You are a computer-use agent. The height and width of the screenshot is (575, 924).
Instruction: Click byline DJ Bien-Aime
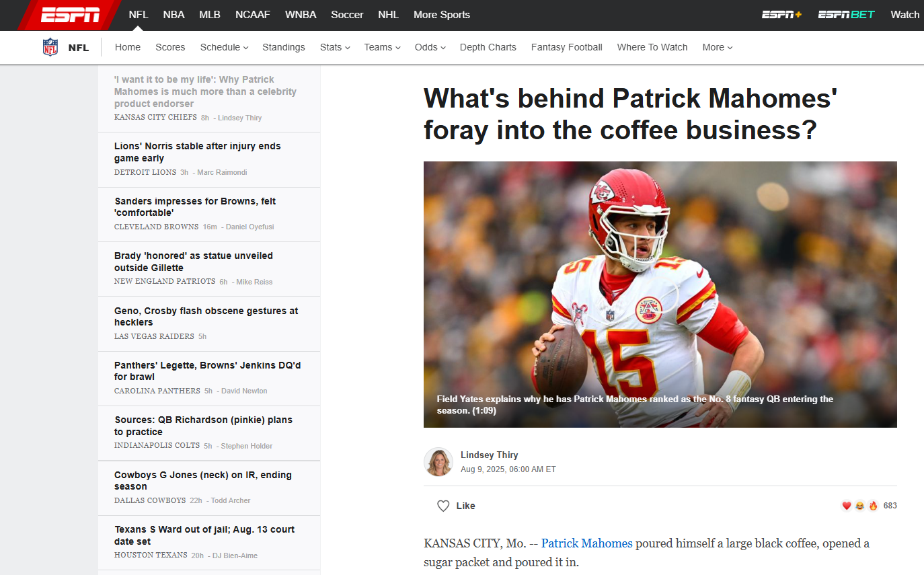235,555
